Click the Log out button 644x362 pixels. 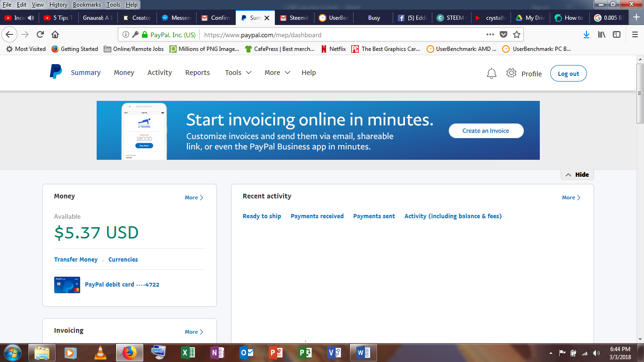[568, 74]
